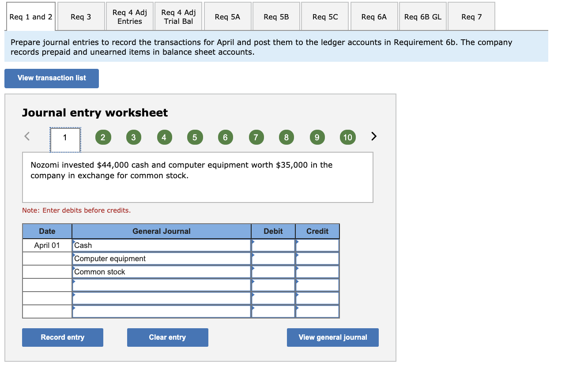Go to journal entry step 4
588x375 pixels.
[x=164, y=137]
